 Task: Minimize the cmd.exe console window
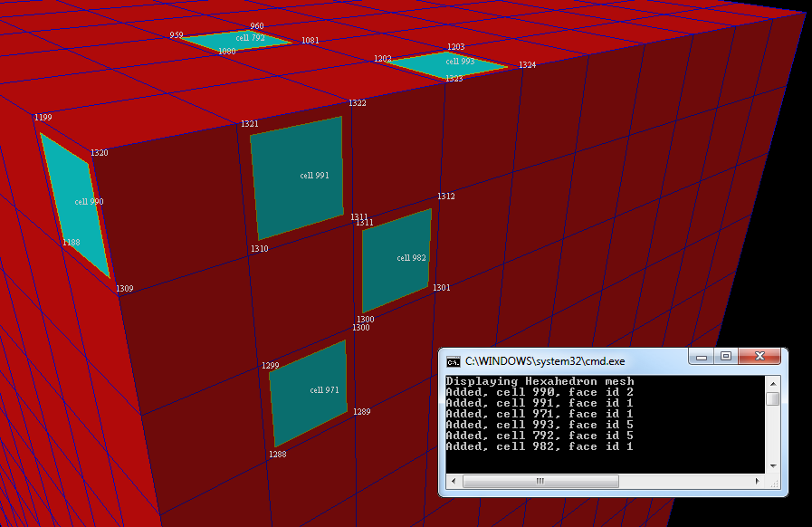[701, 357]
